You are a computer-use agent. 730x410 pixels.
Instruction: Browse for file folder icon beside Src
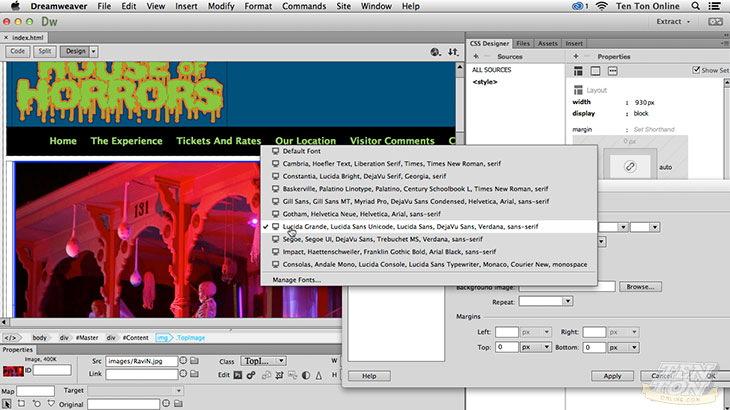(194, 361)
